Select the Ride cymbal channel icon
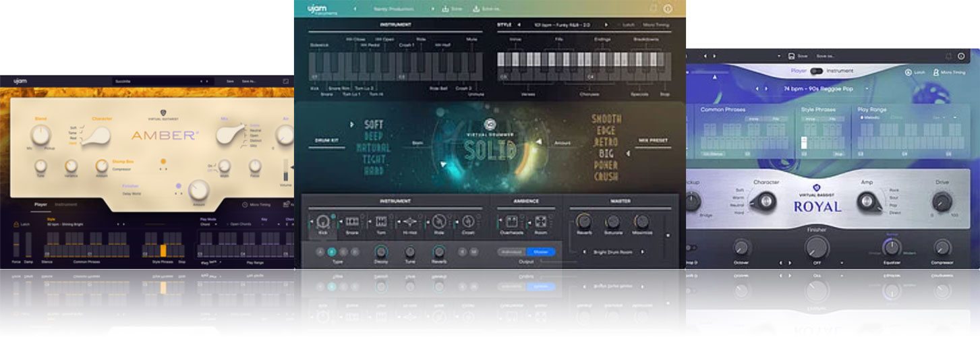 pos(438,221)
